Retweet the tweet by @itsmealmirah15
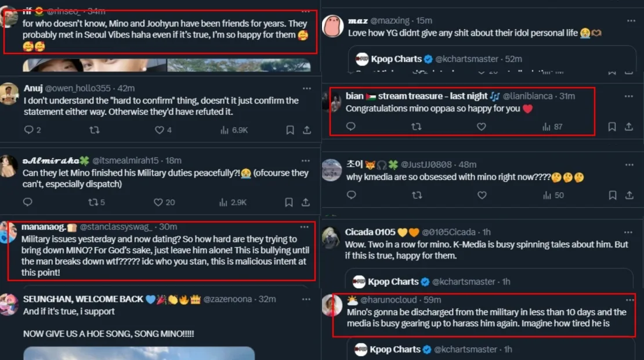This screenshot has height=360, width=644. (93, 202)
